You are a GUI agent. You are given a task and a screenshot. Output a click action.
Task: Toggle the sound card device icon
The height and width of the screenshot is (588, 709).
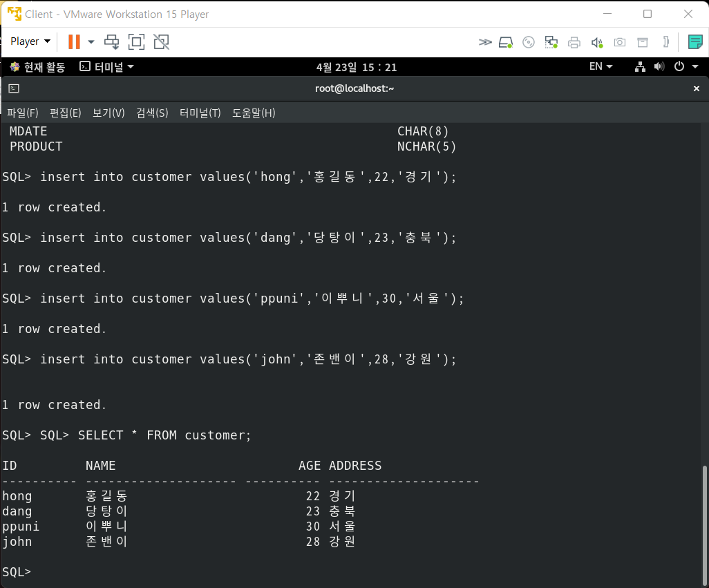[x=597, y=42]
